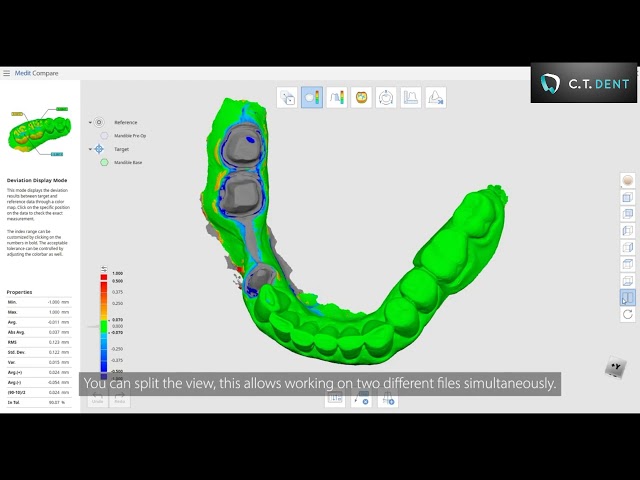Click the 'In Tol.' property row
This screenshot has height=480, width=640.
click(x=39, y=402)
